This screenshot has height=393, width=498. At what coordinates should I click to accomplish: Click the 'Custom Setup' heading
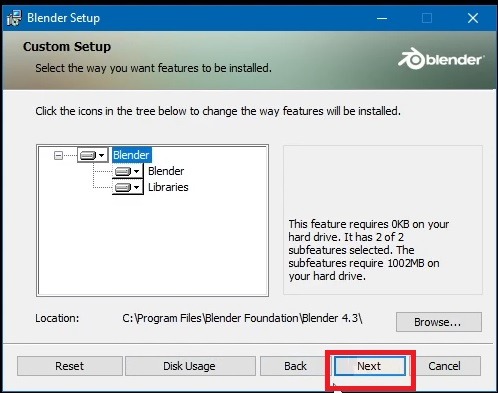pos(67,47)
